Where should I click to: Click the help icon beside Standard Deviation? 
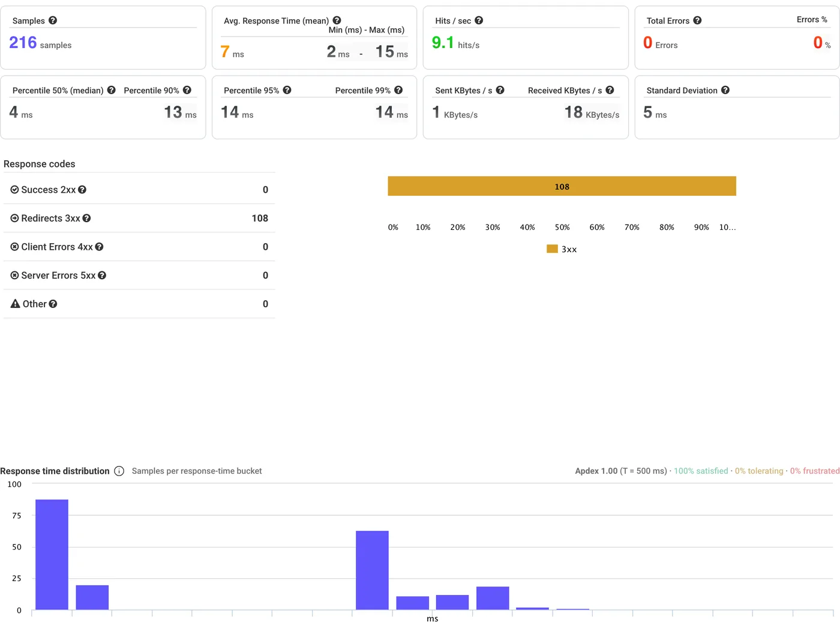coord(725,90)
